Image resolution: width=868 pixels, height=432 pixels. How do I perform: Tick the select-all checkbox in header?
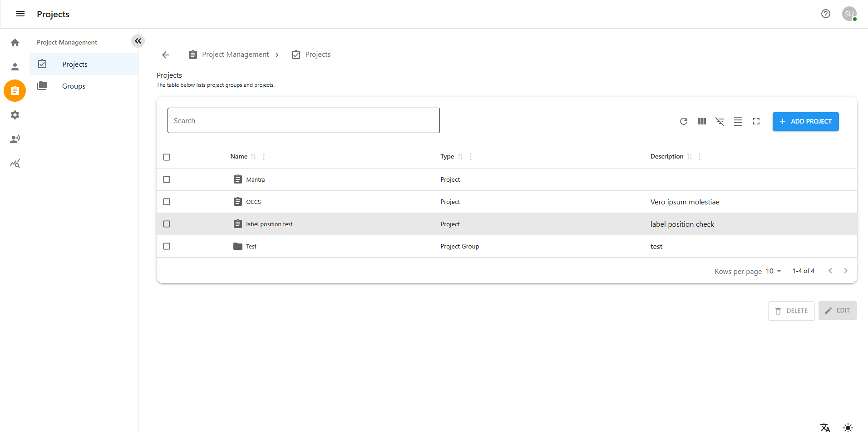[x=167, y=157]
